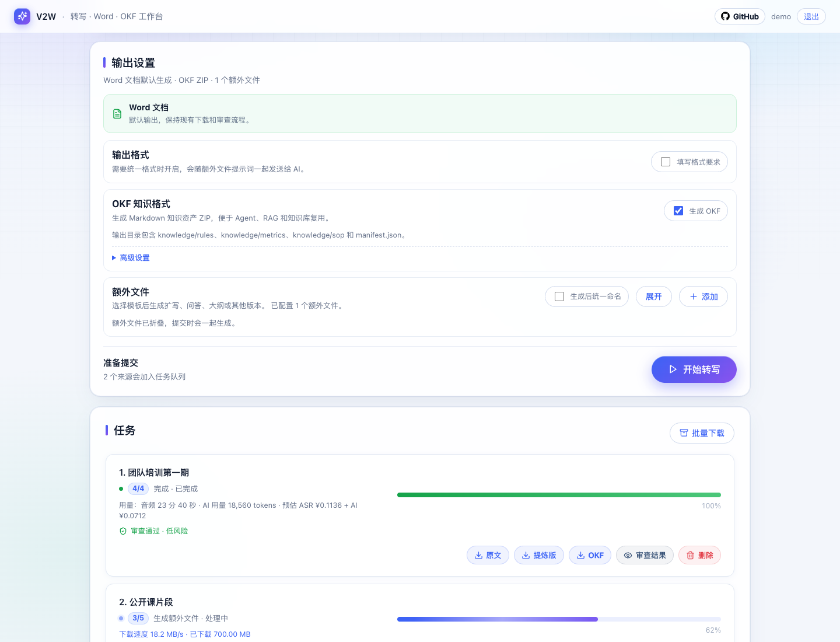Download the OKF package of task 1
This screenshot has height=642, width=840.
point(590,556)
